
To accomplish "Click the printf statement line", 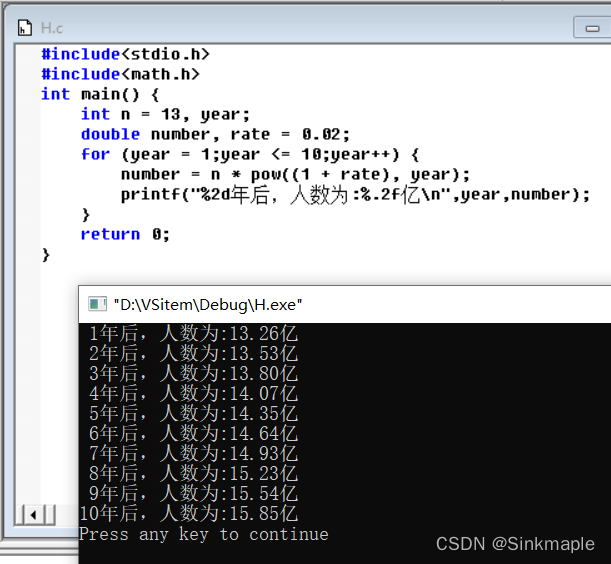I will click(355, 194).
